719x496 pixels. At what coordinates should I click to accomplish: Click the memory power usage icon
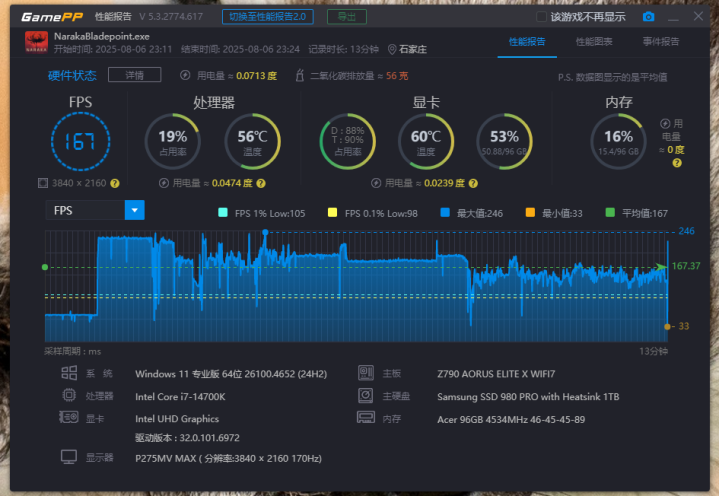click(665, 123)
